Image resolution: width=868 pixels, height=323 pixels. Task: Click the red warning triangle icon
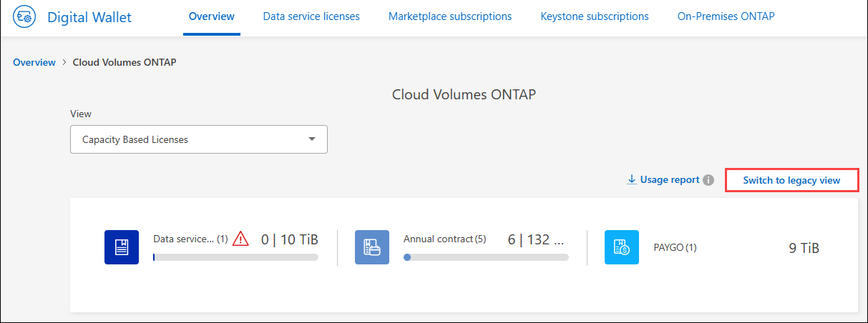point(241,240)
